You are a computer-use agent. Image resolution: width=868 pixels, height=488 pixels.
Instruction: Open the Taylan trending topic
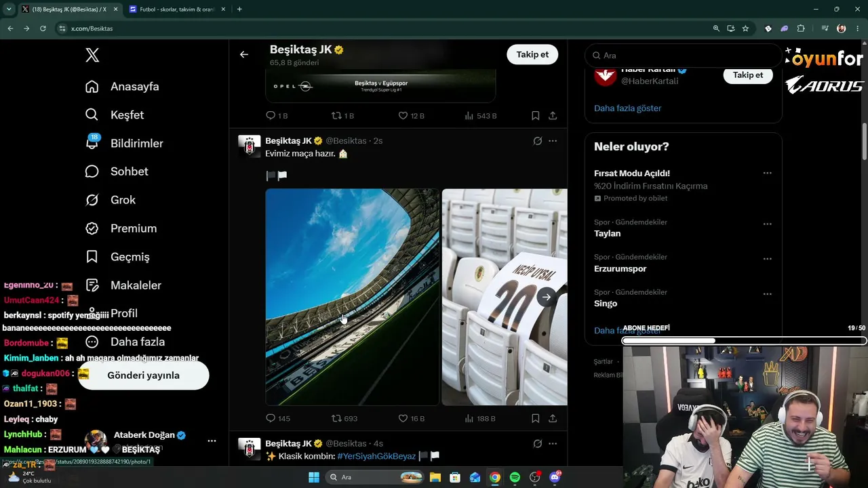608,234
